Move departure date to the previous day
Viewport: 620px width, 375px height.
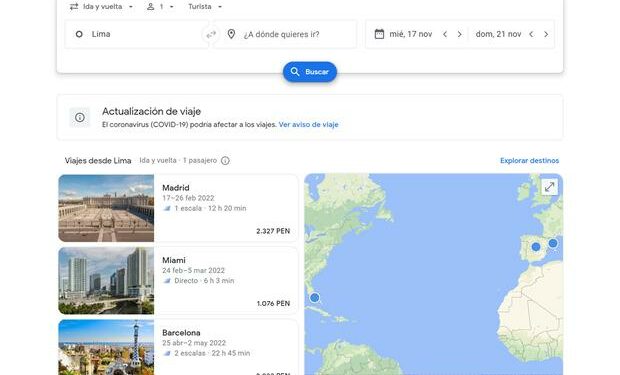point(445,34)
